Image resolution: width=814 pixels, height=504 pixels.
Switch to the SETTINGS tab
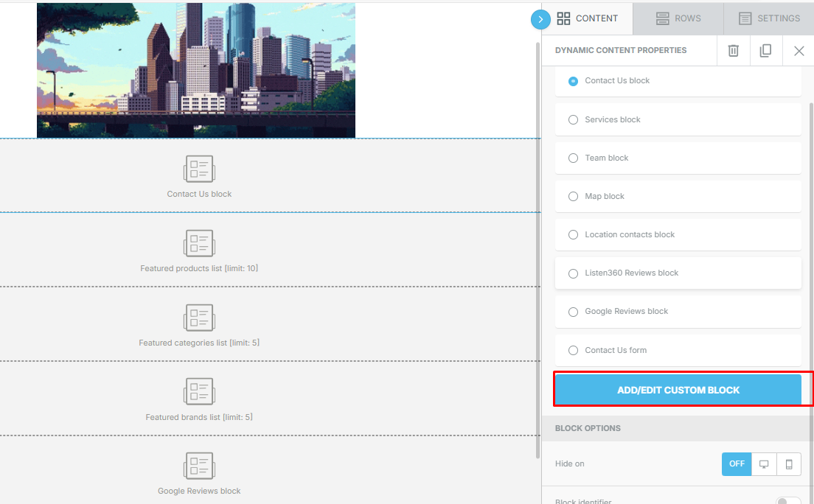pos(769,18)
